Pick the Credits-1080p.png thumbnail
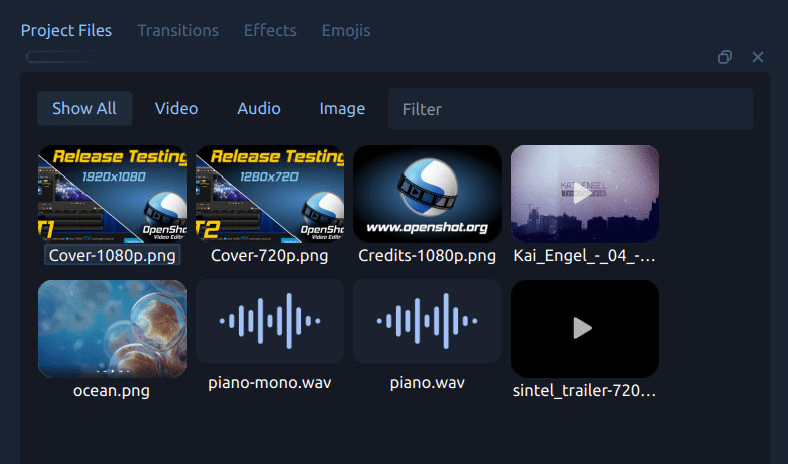Viewport: 788px width, 464px height. pos(427,194)
